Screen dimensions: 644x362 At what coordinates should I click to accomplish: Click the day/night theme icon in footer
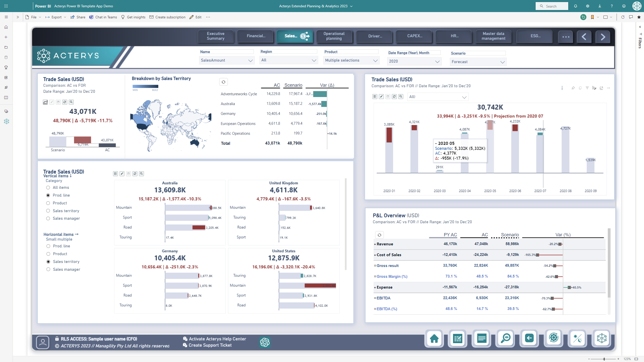tap(578, 338)
